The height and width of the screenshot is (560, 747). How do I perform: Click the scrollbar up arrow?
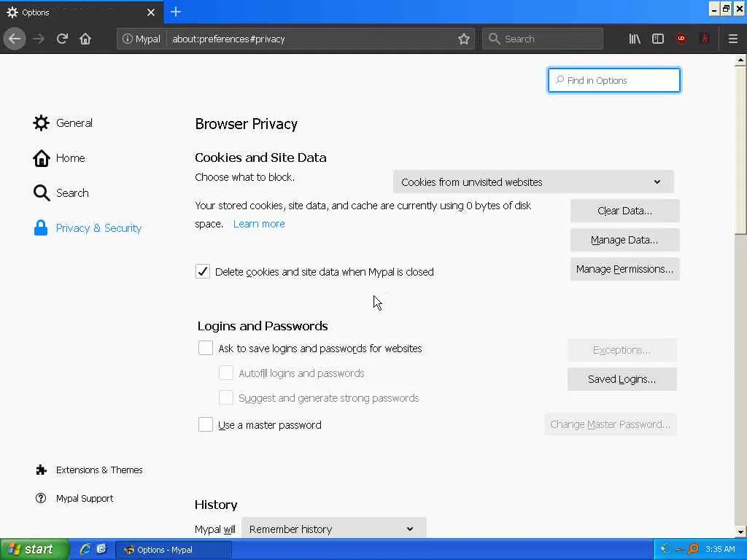tap(740, 60)
